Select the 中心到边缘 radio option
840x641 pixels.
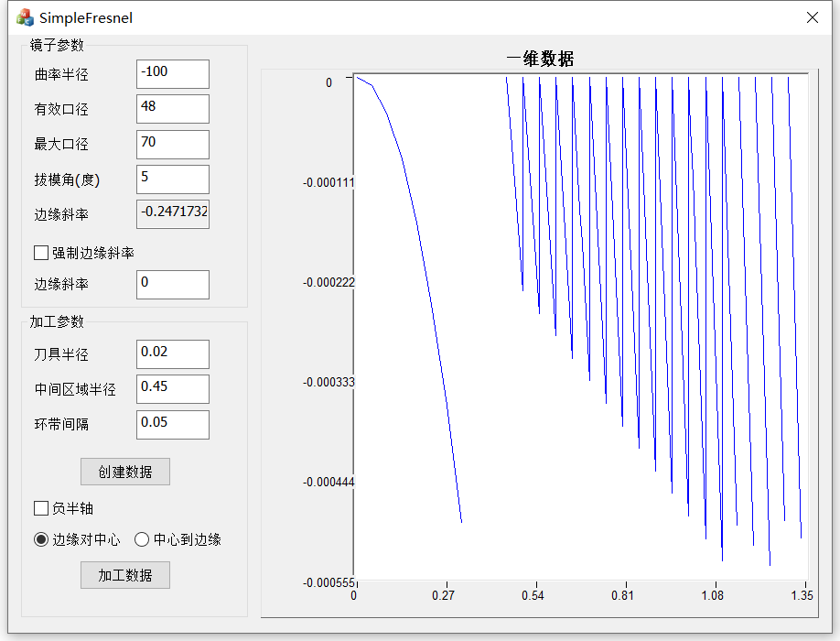tap(142, 539)
